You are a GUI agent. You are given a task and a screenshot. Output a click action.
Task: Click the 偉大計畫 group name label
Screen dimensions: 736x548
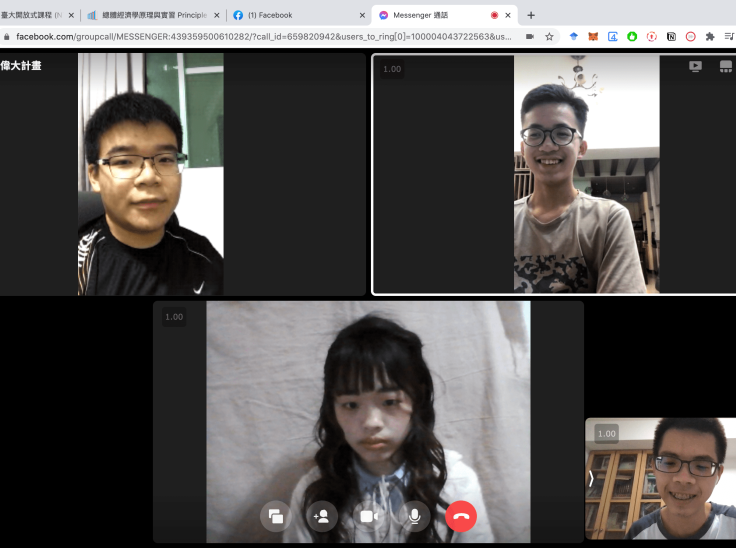(21, 65)
